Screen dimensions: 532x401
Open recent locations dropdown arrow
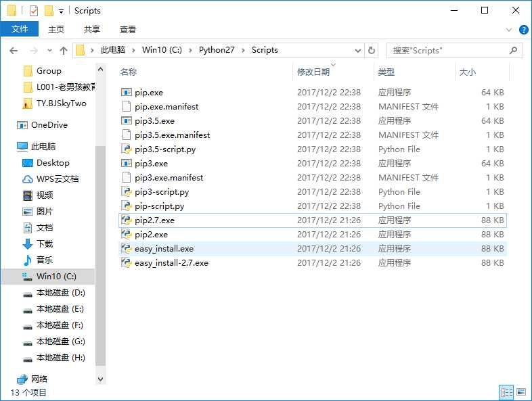coord(49,51)
